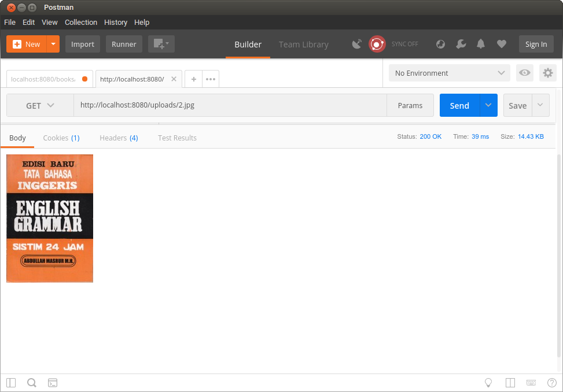
Task: Click the heart favorites icon
Action: [501, 44]
